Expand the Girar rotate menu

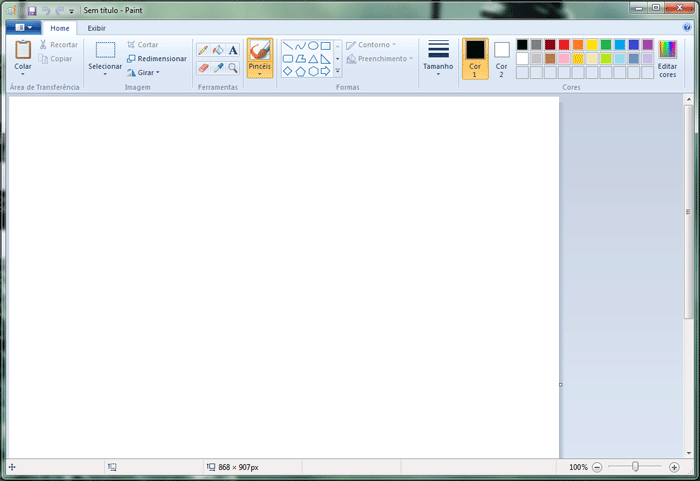pyautogui.click(x=148, y=73)
